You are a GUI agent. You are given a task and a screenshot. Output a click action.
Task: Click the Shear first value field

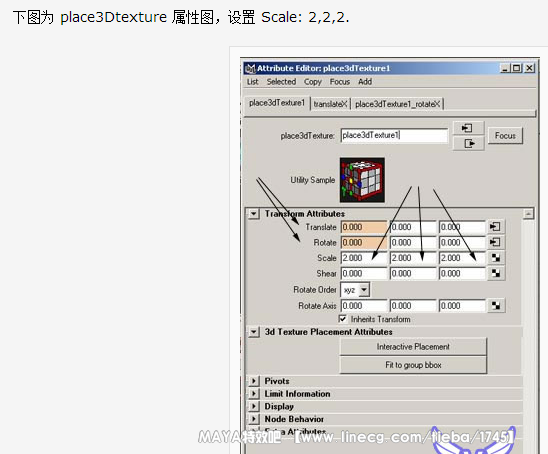point(364,273)
